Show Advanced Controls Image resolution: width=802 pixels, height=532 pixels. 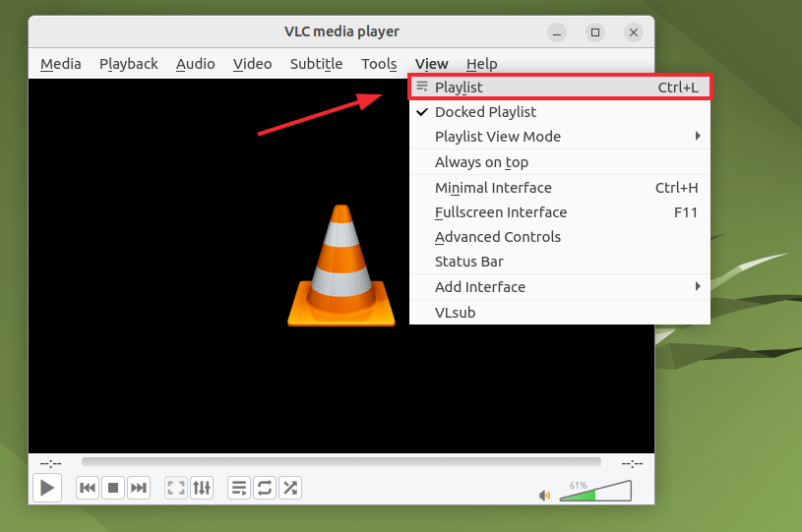[560, 237]
